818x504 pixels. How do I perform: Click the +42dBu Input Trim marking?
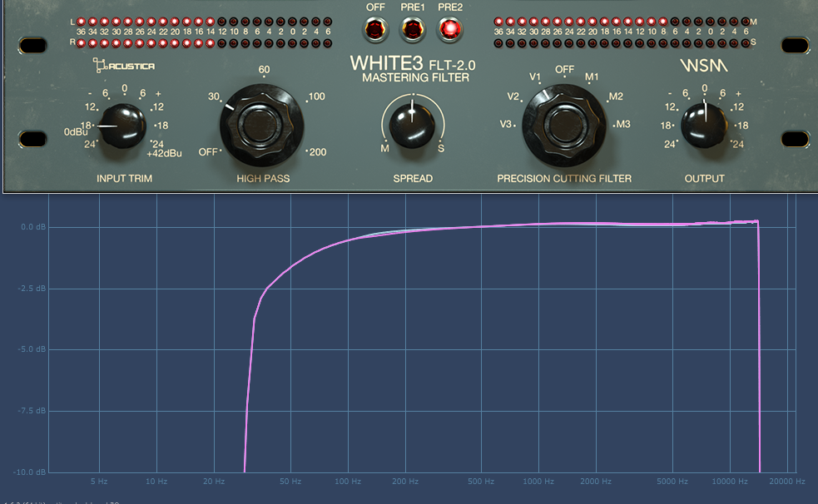[x=164, y=154]
